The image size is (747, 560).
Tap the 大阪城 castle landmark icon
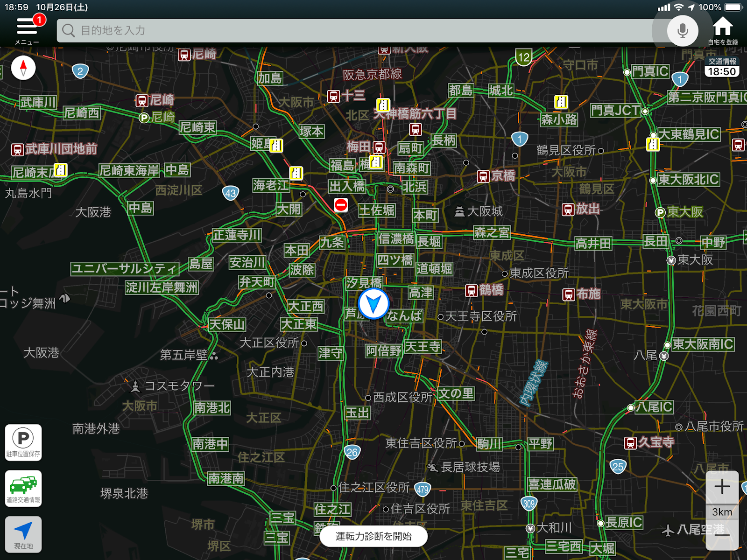tap(459, 212)
